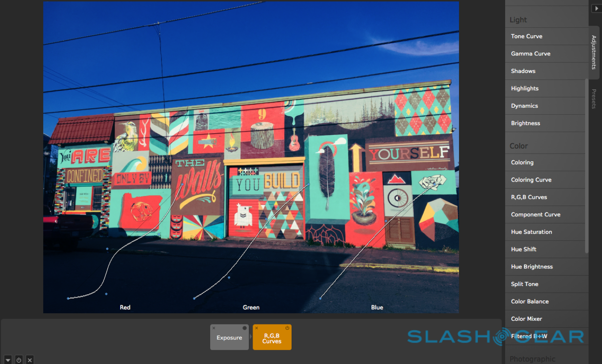Viewport: 602px width, 364px height.
Task: Click the Red curve's bottom endpoint
Action: pyautogui.click(x=68, y=298)
